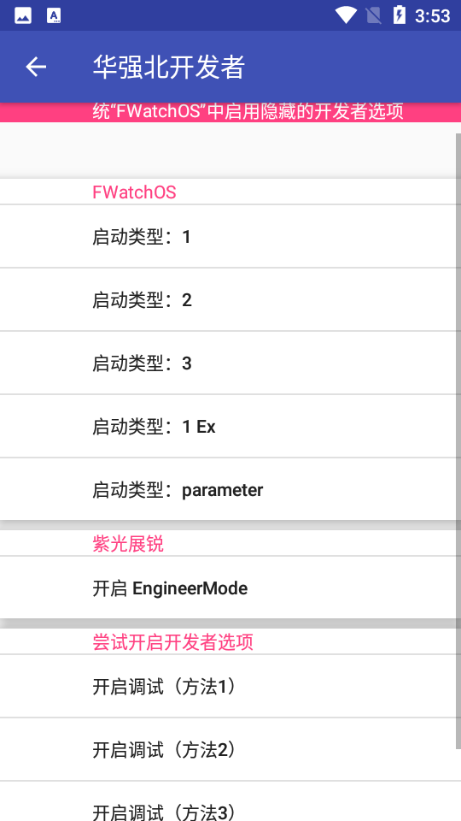Tap 开启调试（方法3）
Screen dimensions: 461x821
click(229, 802)
